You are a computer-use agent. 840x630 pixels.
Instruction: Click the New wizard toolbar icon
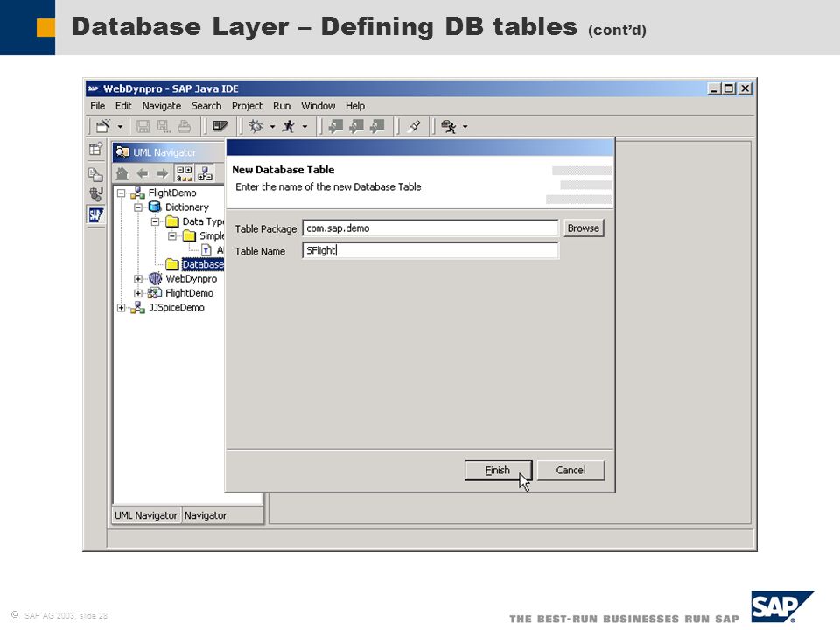[x=103, y=126]
